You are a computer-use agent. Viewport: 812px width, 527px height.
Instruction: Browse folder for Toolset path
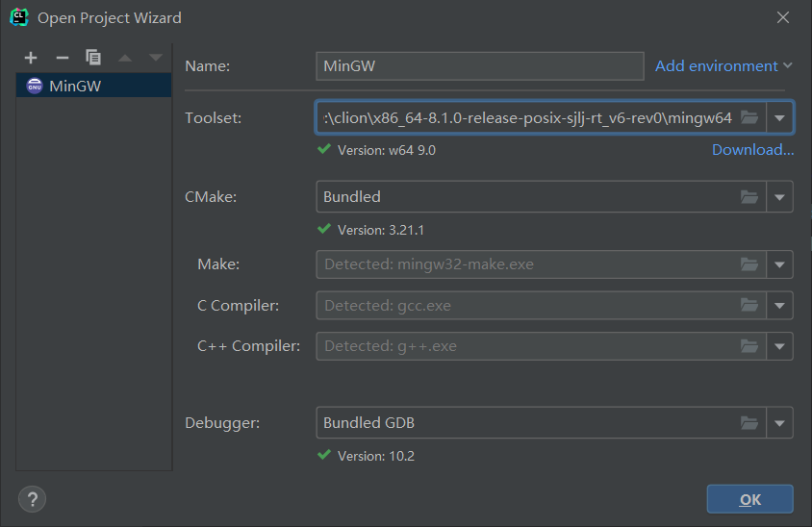(749, 117)
